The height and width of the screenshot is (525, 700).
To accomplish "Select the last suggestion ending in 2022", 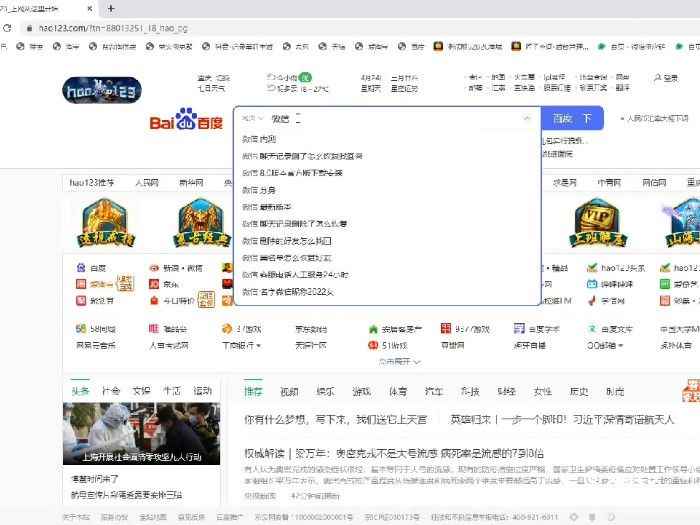I will pyautogui.click(x=295, y=291).
